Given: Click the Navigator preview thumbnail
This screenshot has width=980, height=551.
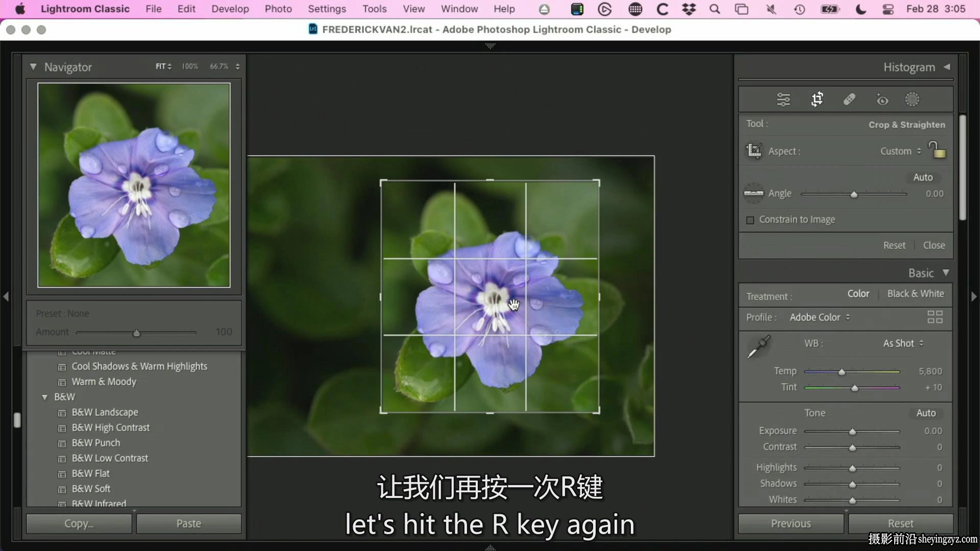Looking at the screenshot, I should point(134,185).
